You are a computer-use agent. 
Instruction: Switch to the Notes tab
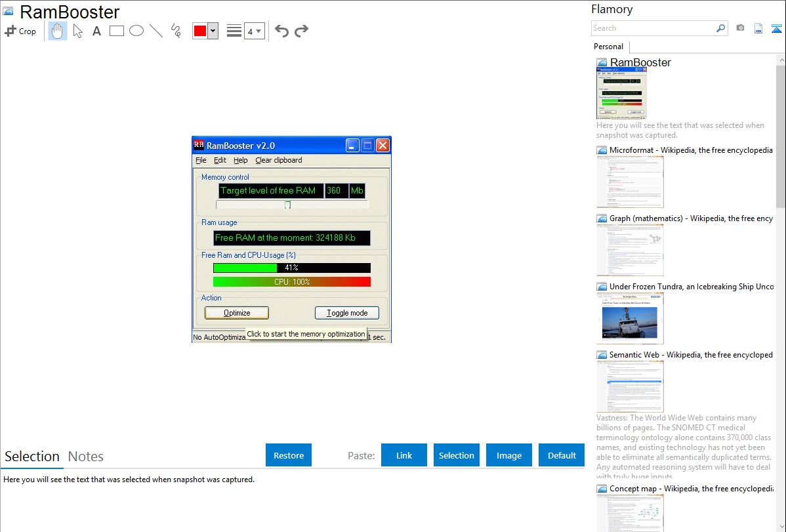86,457
